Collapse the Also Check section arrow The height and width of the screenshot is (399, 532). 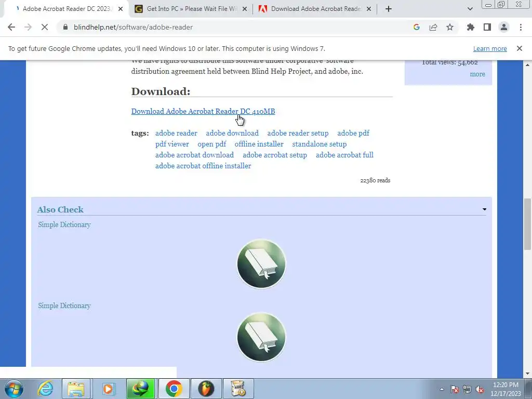485,209
